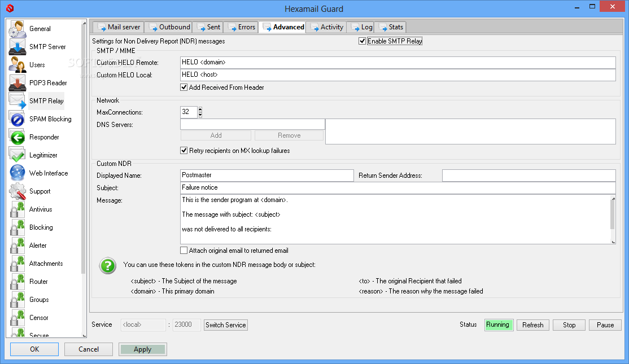This screenshot has height=364, width=629.
Task: Decrease MaxConnections with the down arrow
Action: click(x=200, y=115)
